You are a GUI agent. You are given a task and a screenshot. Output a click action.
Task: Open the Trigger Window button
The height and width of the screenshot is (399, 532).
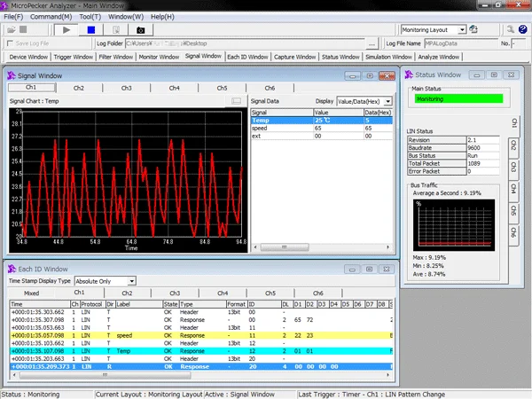point(72,57)
